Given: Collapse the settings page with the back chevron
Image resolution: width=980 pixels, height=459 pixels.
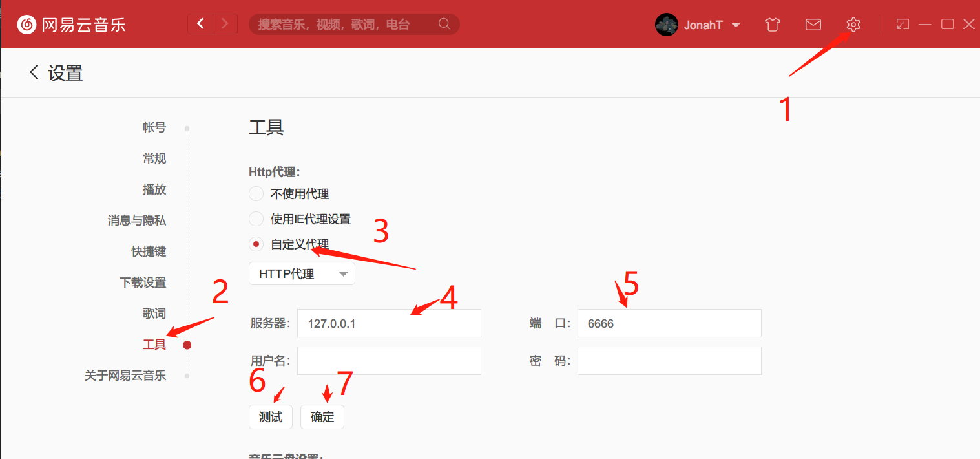Looking at the screenshot, I should coord(34,72).
